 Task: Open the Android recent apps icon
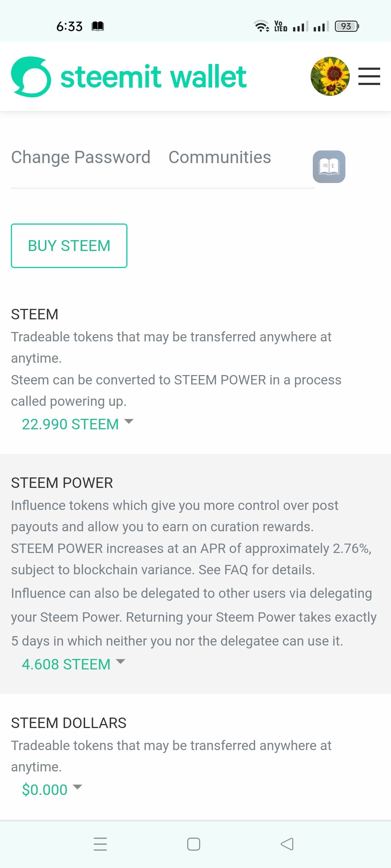click(100, 844)
